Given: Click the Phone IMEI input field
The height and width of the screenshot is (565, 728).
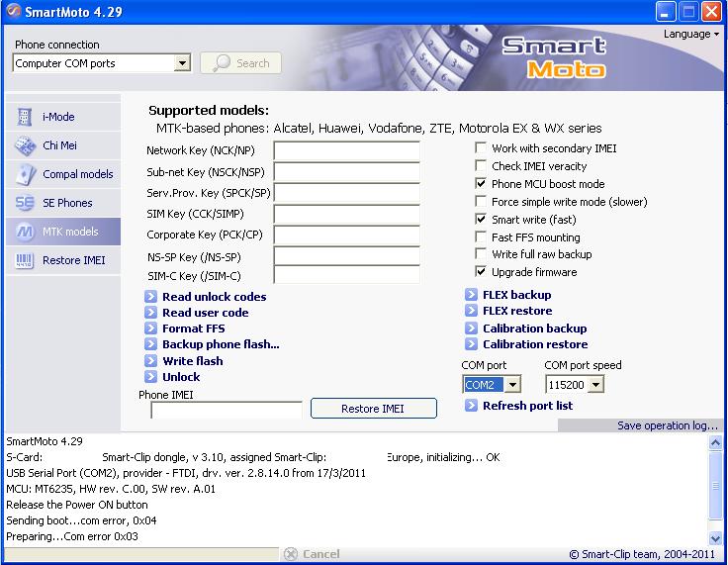Looking at the screenshot, I should (227, 410).
